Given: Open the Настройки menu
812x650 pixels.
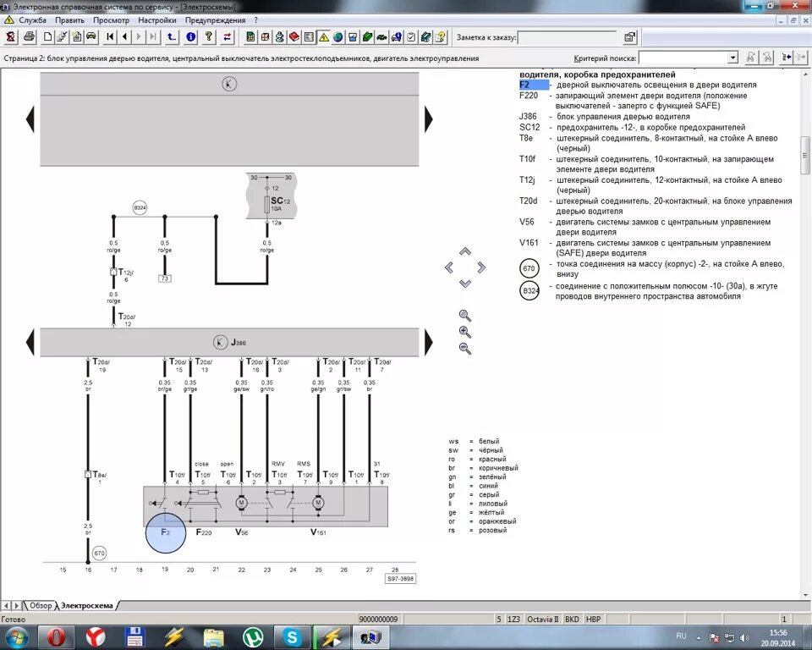Looking at the screenshot, I should [x=157, y=20].
